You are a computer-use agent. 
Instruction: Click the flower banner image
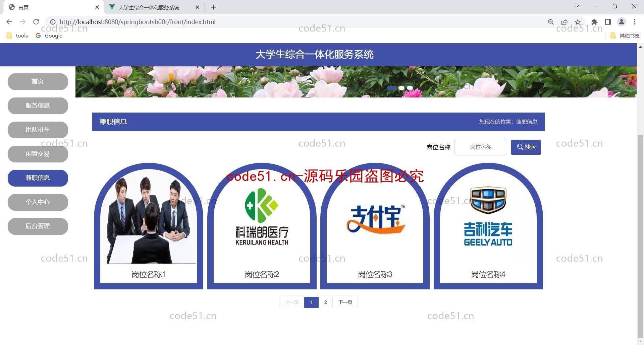(356, 82)
